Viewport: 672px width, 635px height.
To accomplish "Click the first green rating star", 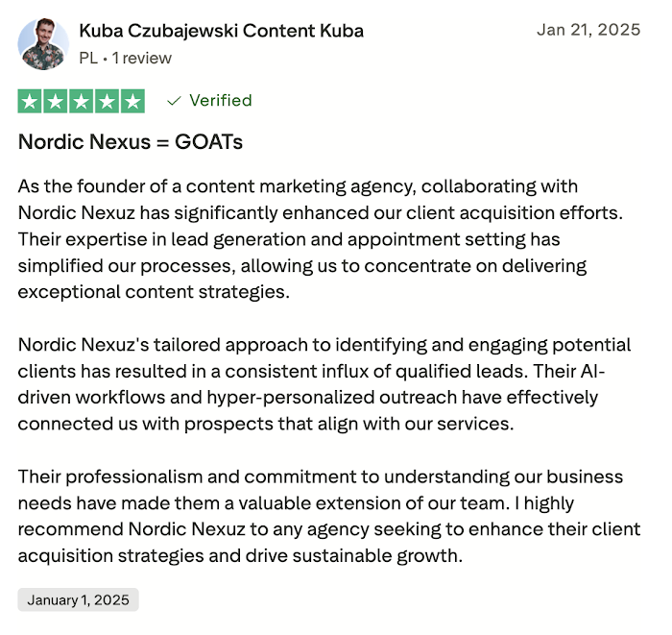I will (x=30, y=101).
